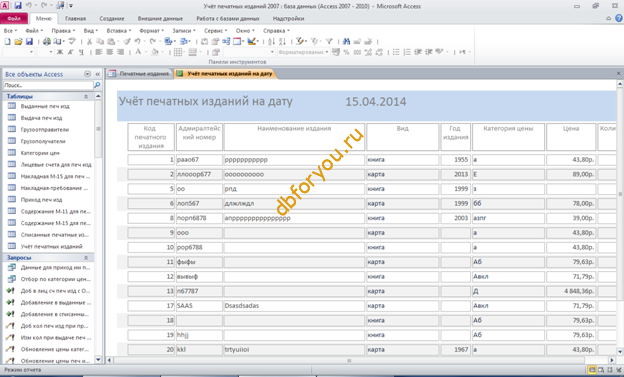
Task: Open the Форматирование dropdown
Action: click(x=303, y=52)
